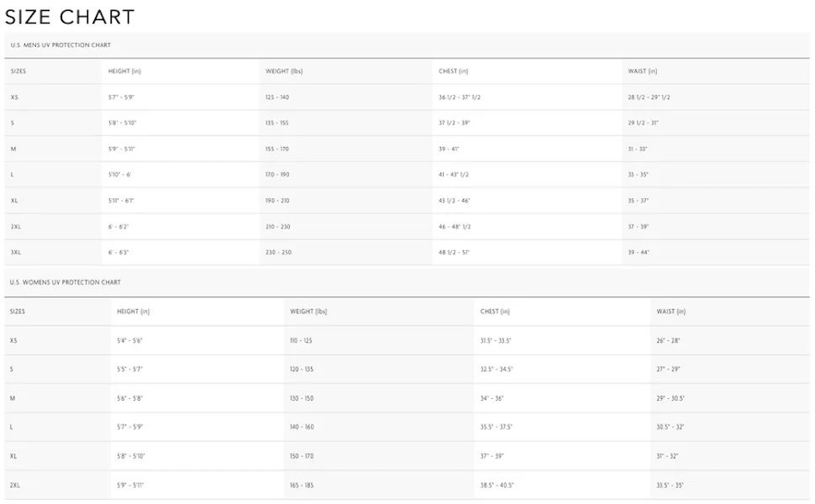Click the men's 3XL height value
This screenshot has height=504, width=815.
(118, 253)
